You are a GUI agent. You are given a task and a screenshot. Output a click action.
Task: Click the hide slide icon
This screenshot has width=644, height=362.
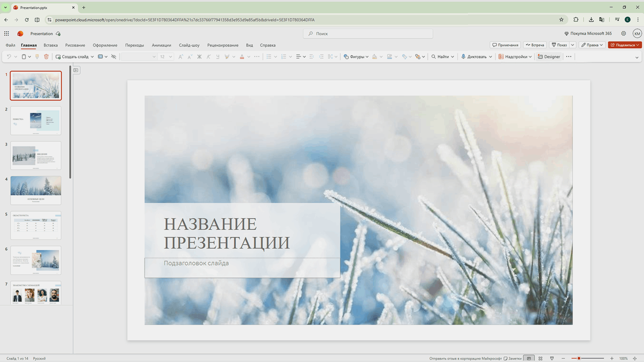tap(114, 57)
